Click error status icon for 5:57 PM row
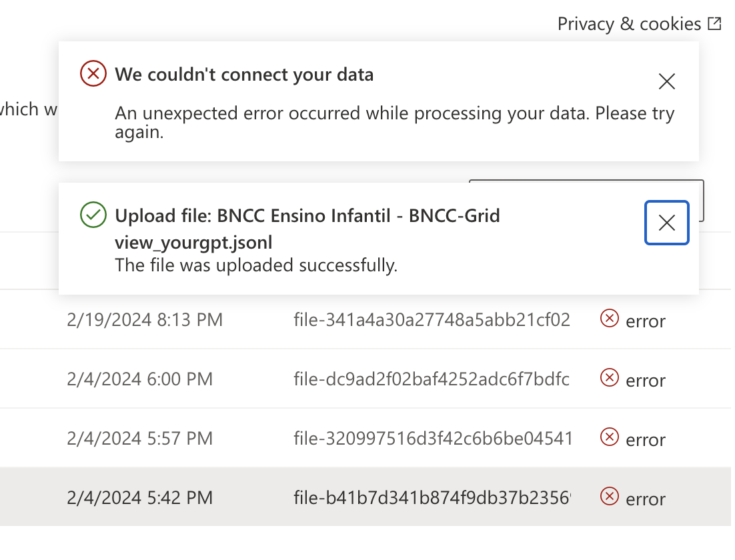 click(609, 438)
